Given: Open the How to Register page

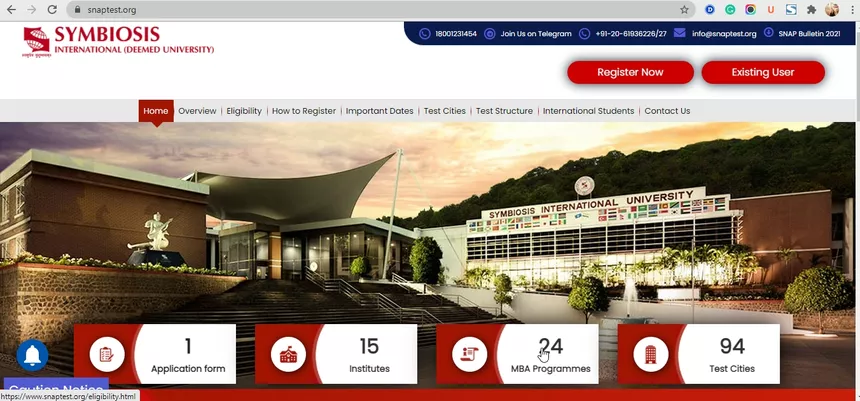Looking at the screenshot, I should (x=304, y=111).
